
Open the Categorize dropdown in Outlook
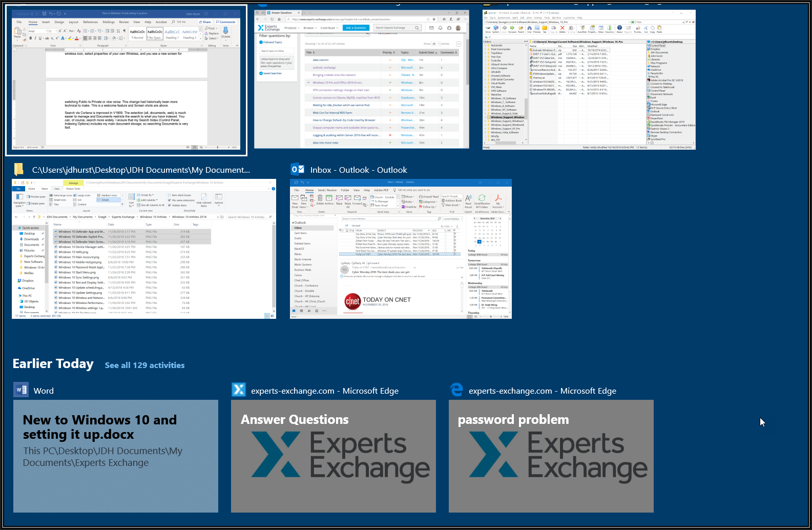(x=428, y=202)
